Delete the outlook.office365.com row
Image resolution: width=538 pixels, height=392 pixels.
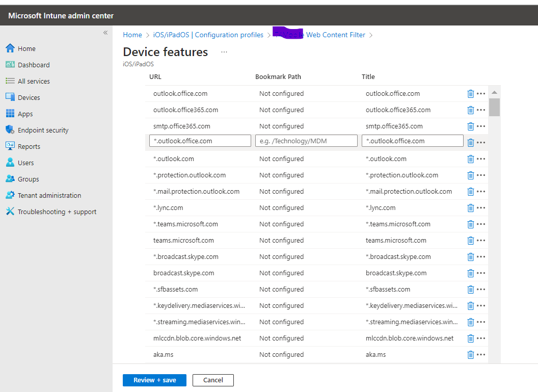[x=470, y=110]
